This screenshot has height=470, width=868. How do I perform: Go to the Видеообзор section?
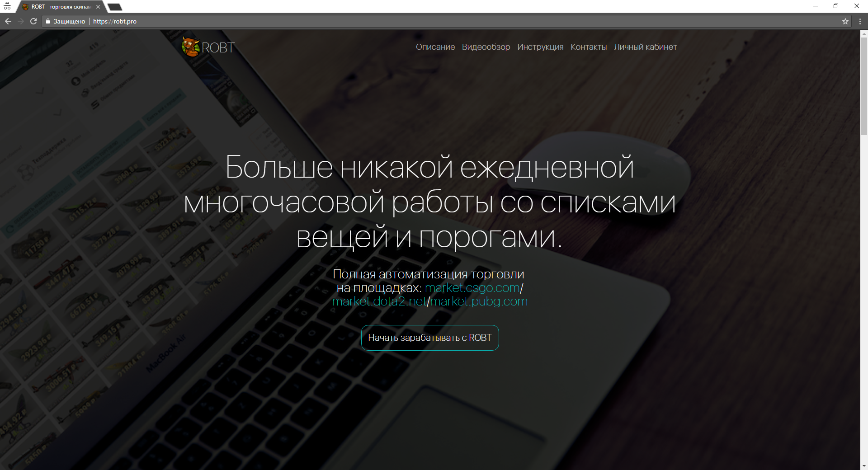pyautogui.click(x=486, y=47)
